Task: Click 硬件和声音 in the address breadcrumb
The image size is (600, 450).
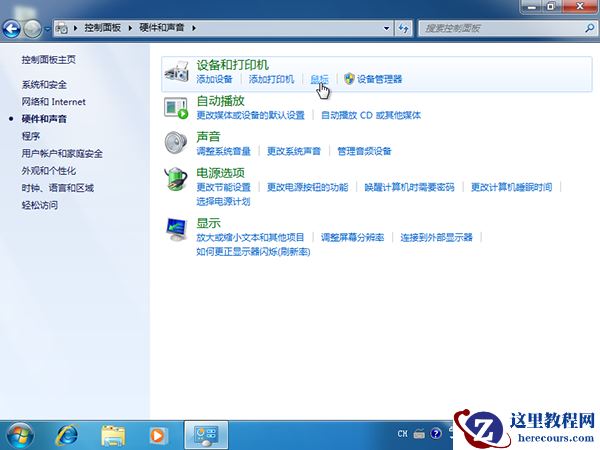Action: pyautogui.click(x=161, y=28)
